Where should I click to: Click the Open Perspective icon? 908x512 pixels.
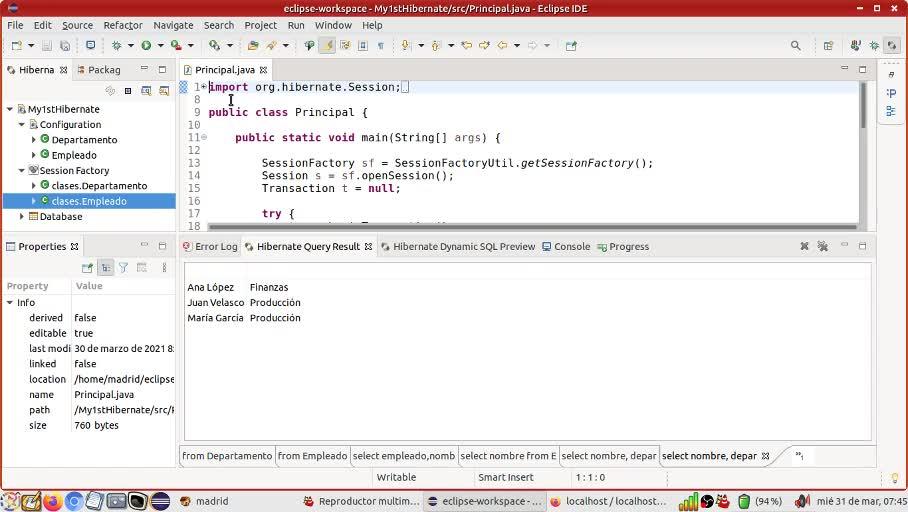[828, 45]
